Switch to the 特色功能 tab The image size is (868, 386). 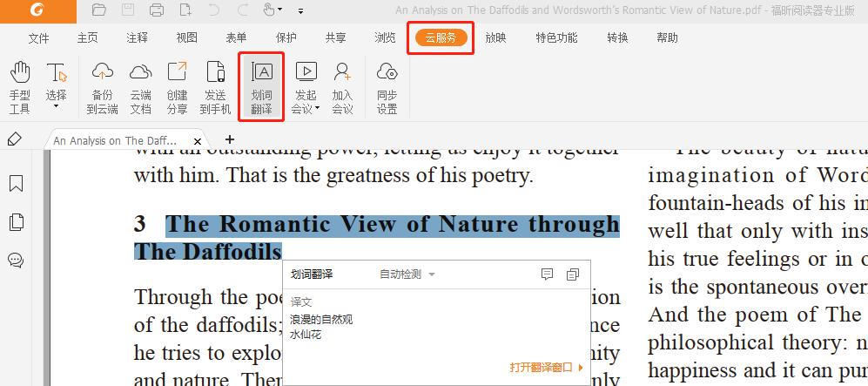click(556, 37)
